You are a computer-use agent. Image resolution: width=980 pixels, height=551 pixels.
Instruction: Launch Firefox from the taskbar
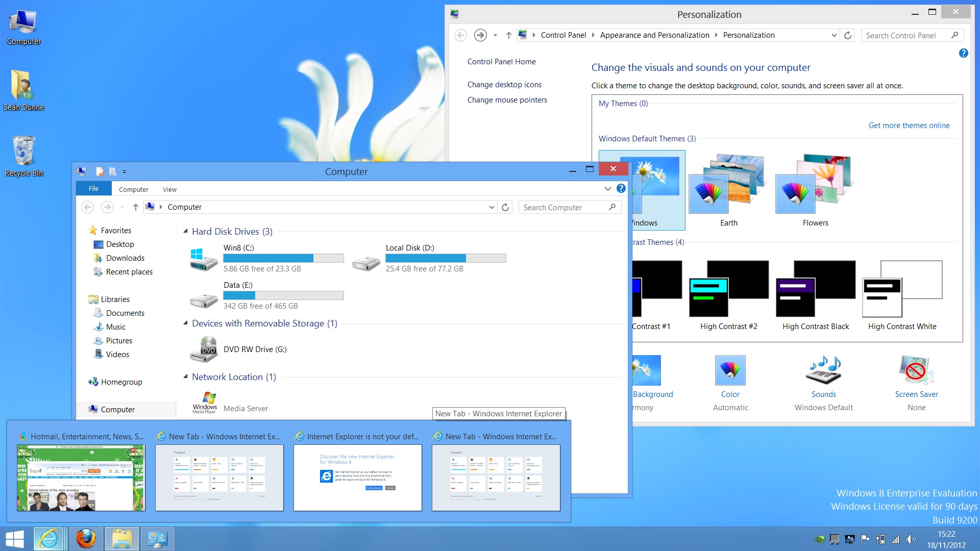(86, 539)
